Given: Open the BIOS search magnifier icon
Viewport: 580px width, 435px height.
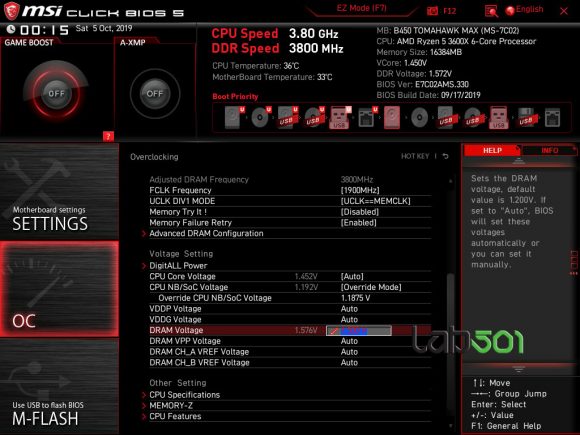Looking at the screenshot, I should tap(491, 11).
